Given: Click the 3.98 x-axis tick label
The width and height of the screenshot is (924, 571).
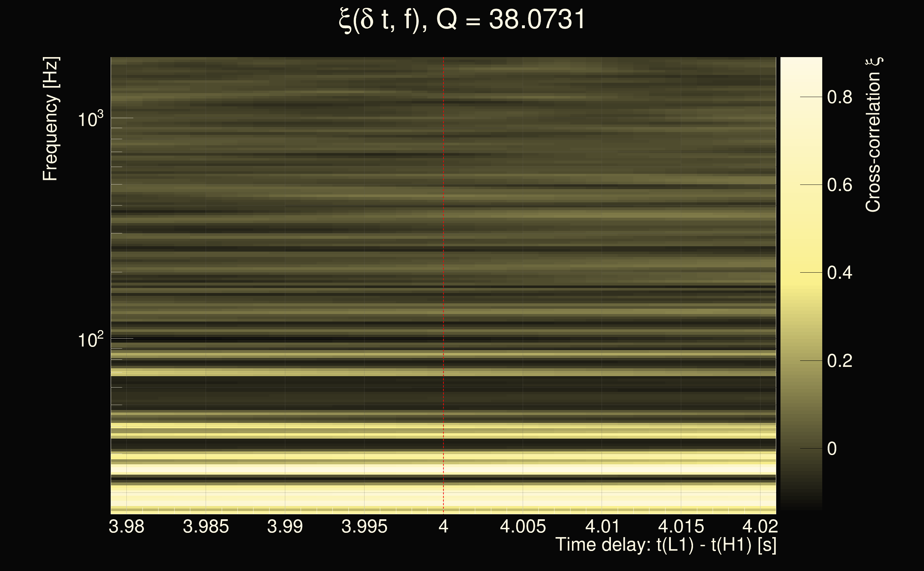Looking at the screenshot, I should 126,526.
